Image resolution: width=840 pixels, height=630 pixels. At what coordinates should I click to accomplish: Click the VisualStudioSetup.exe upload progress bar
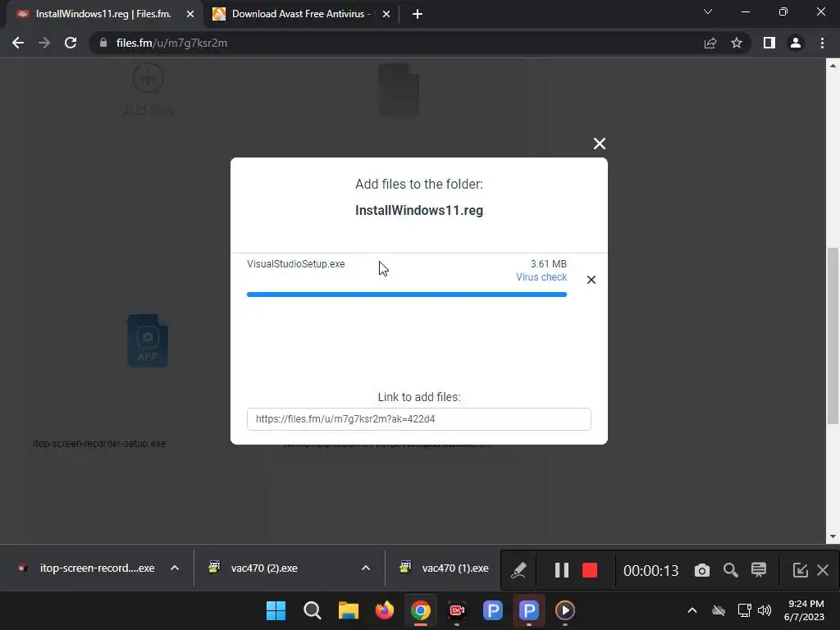click(407, 294)
